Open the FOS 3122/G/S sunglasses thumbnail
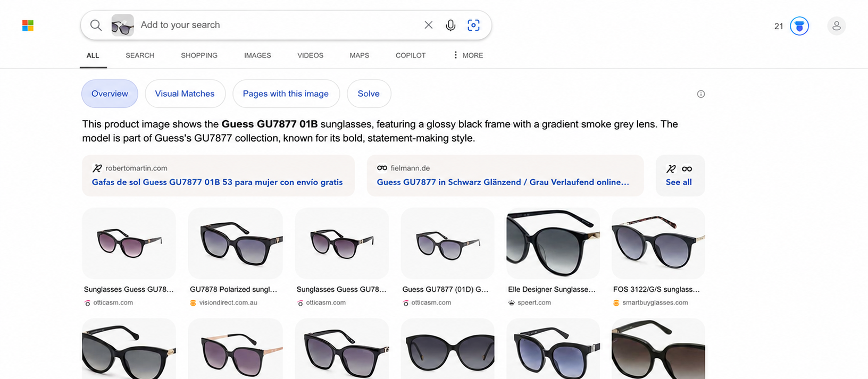 (x=658, y=243)
